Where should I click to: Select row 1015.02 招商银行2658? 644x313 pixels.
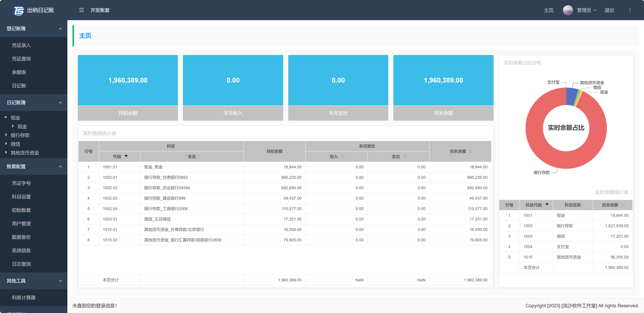pos(285,240)
